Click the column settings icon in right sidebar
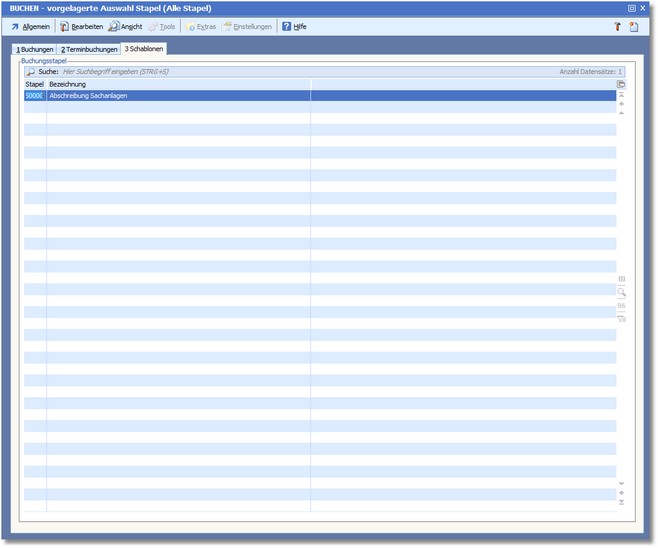The image size is (658, 548). [x=621, y=279]
